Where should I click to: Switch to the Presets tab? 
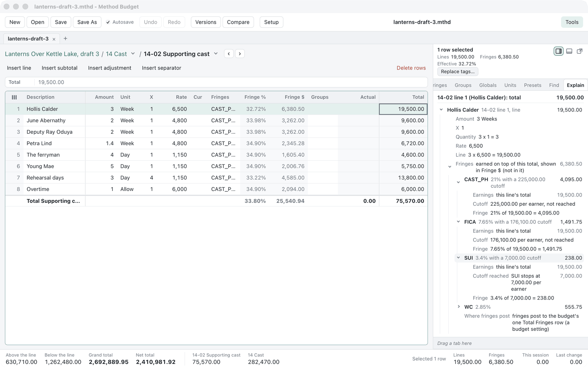532,85
